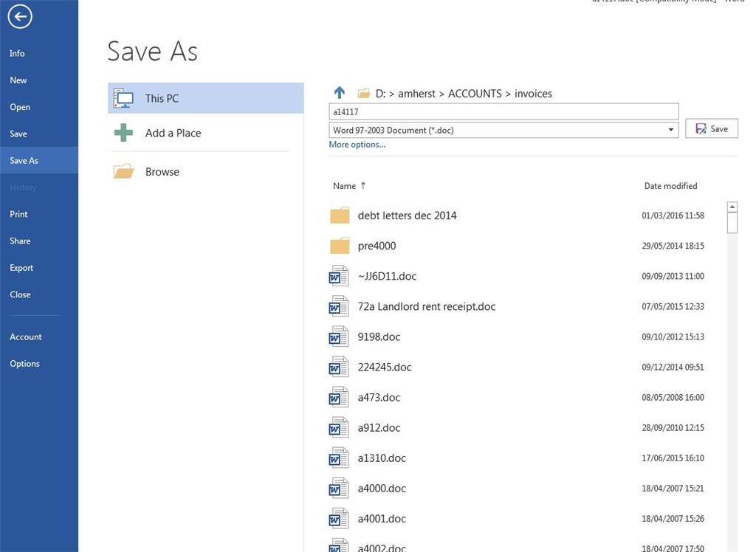Click the More options... link
Screen dimensions: 756x552
[357, 145]
